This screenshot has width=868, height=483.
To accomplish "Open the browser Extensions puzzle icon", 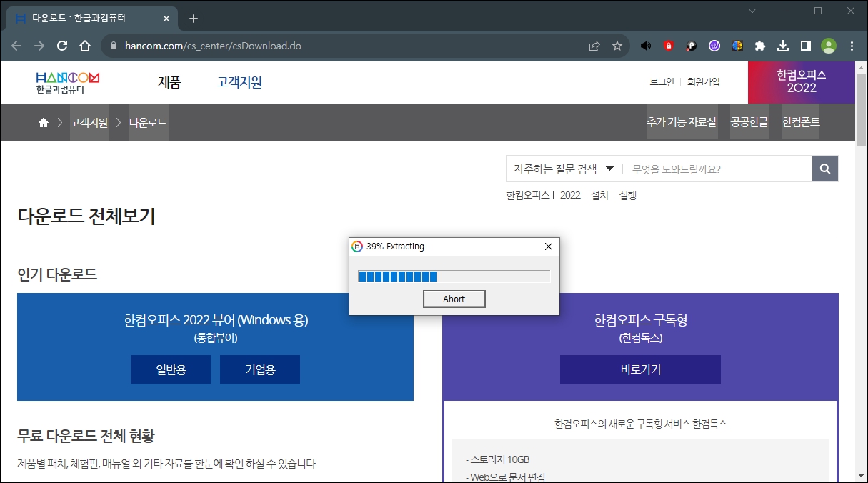I will 759,45.
